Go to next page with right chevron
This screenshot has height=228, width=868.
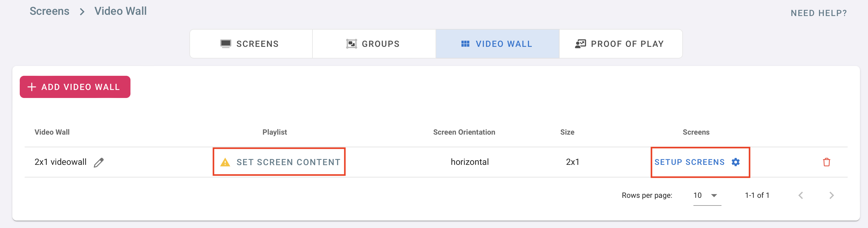tap(831, 195)
